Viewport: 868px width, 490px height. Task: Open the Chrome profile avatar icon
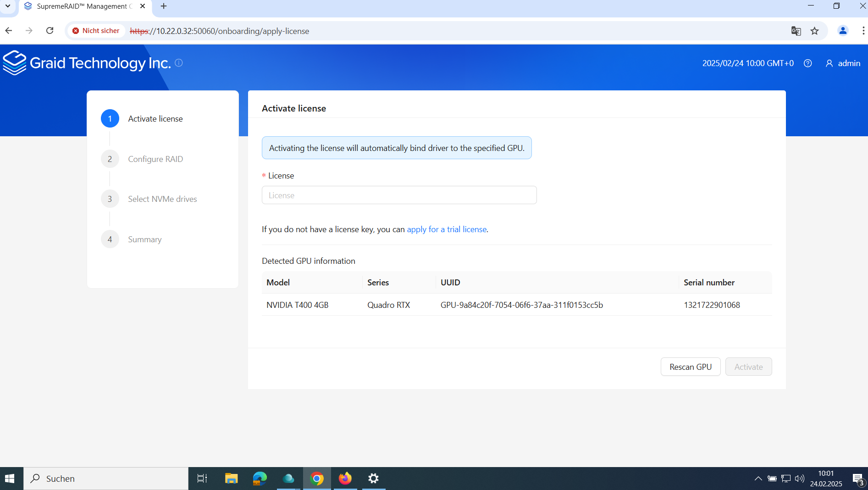843,31
